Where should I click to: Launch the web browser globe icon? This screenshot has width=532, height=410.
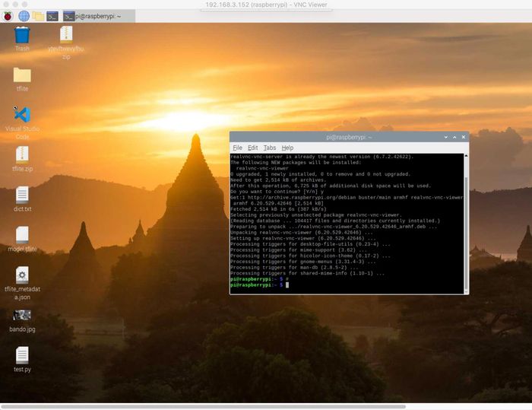23,15
